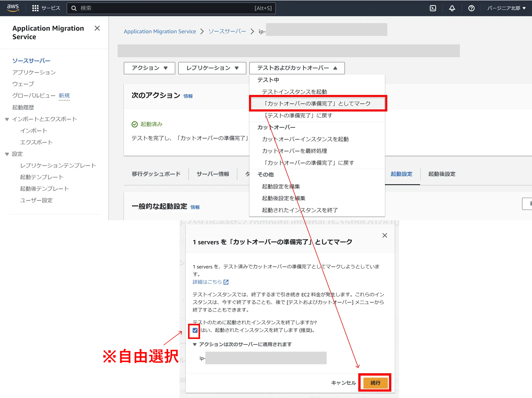
Task: Open グローバルビュー in the sidebar
Action: coord(34,96)
